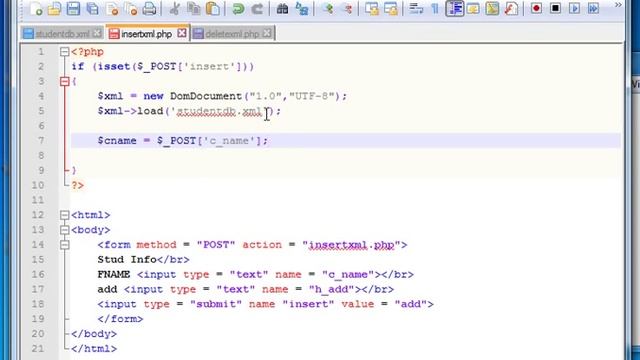The image size is (640, 360).
Task: Collapse the if-block fold at line 3
Action: tap(64, 82)
